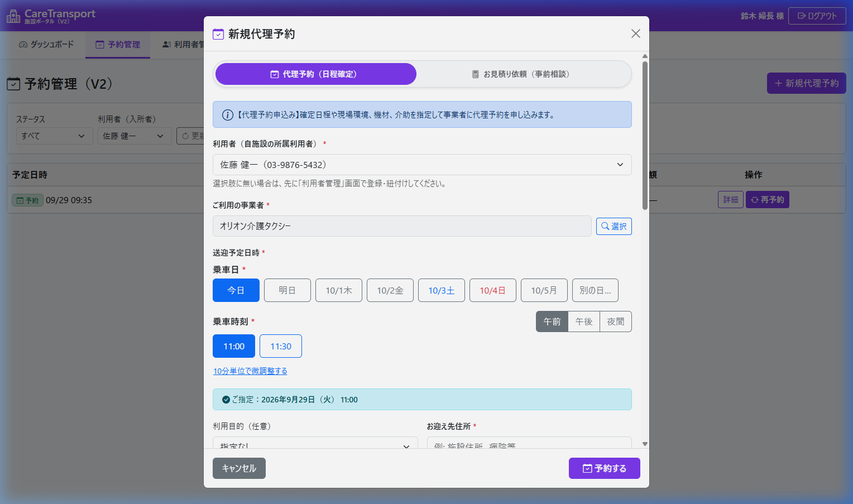The image size is (853, 504).
Task: Click background 新規代理予約 button
Action: coord(807,83)
